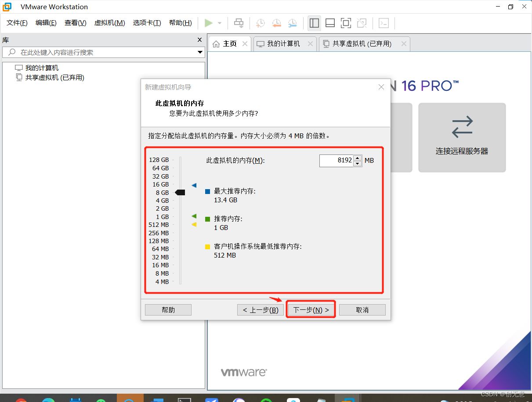Open the 文件(F) menu
The width and height of the screenshot is (532, 402).
(x=17, y=23)
